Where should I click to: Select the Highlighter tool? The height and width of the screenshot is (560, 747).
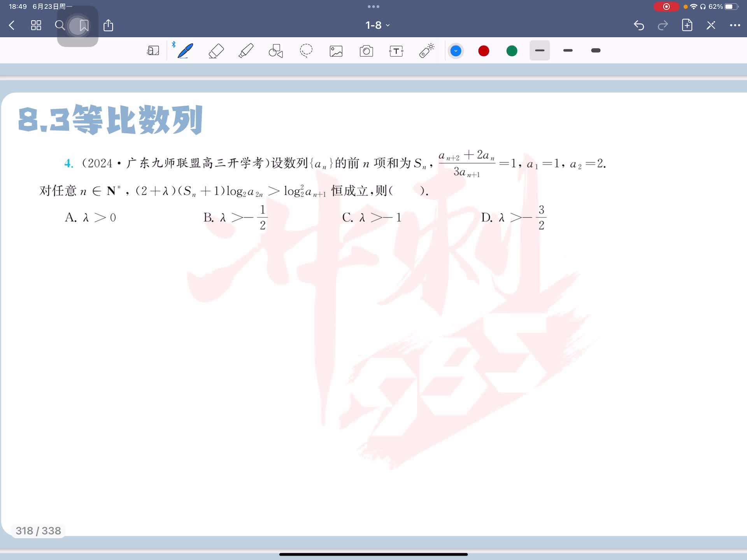tap(246, 51)
